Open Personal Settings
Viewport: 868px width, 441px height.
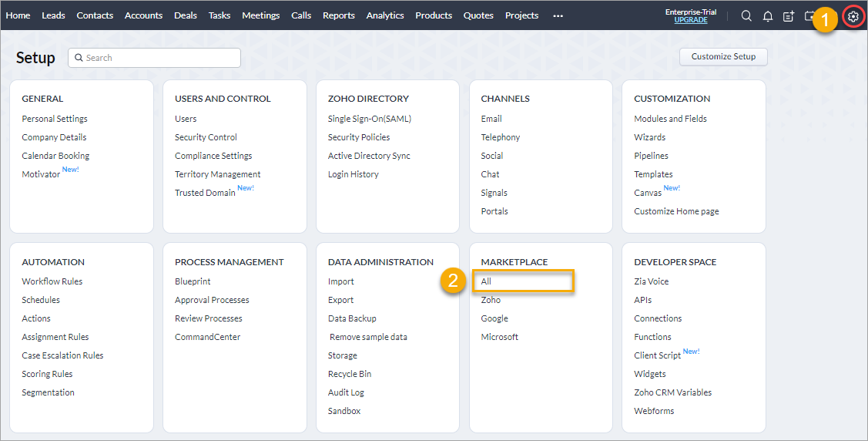[x=55, y=119]
